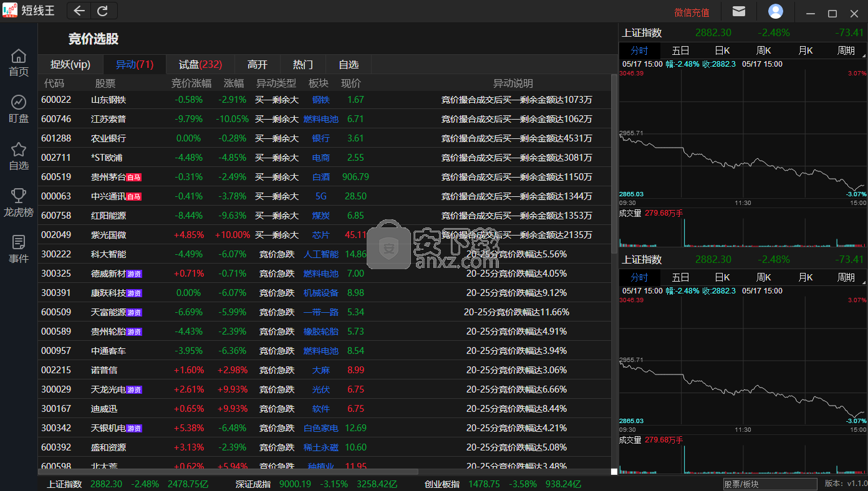Click 深证成指 in bottom status bar
This screenshot has height=491, width=868.
pyautogui.click(x=253, y=484)
